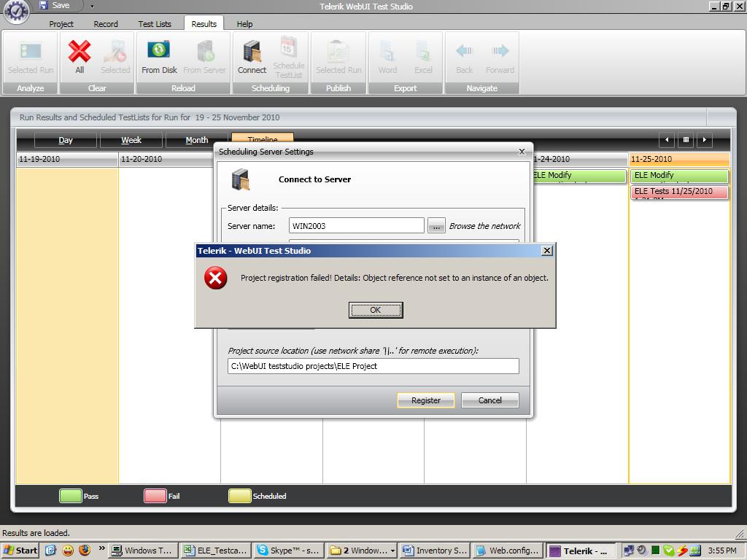Close the Scheduling Server Settings dialog

[x=522, y=152]
